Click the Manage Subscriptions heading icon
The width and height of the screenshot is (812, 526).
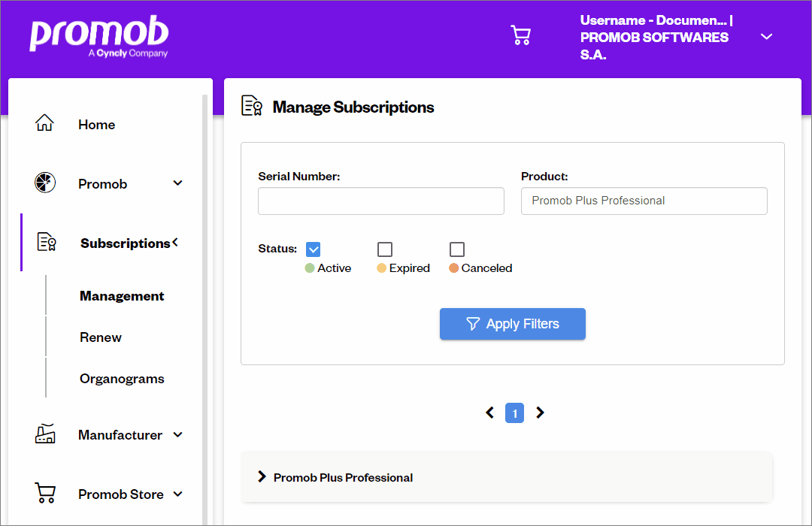pyautogui.click(x=252, y=106)
